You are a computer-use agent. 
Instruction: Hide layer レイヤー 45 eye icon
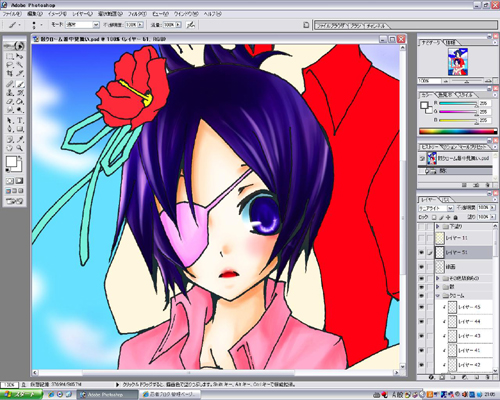click(x=421, y=307)
